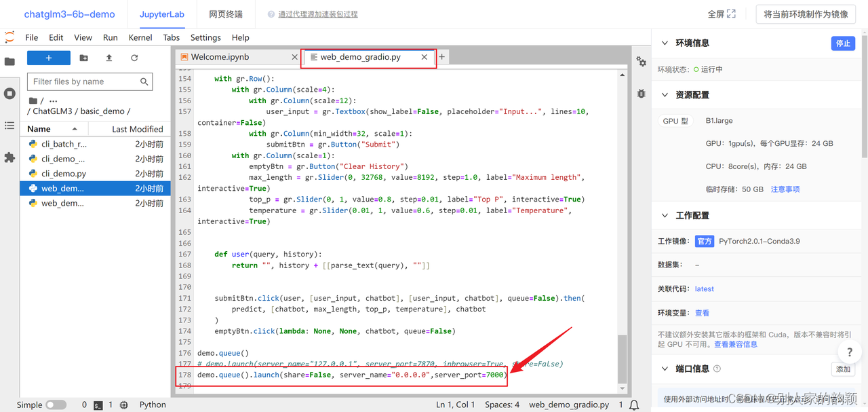Click the 停止 button
The height and width of the screenshot is (412, 868).
click(843, 43)
